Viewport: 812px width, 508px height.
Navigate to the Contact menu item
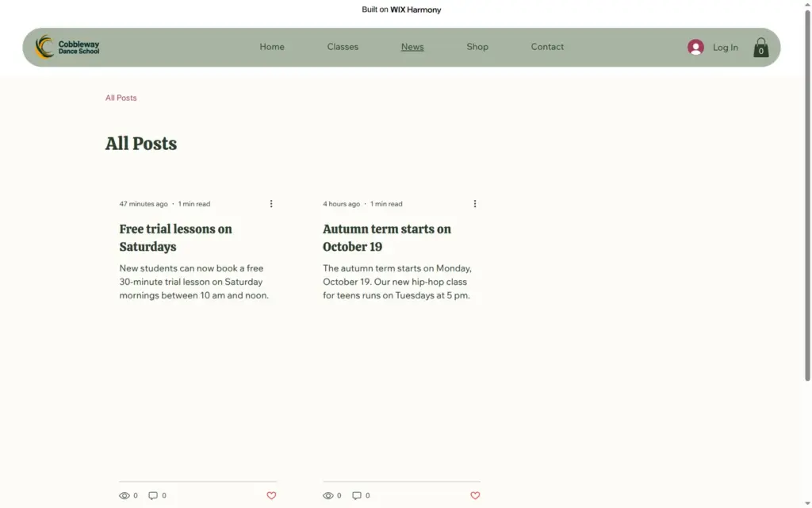coord(547,47)
